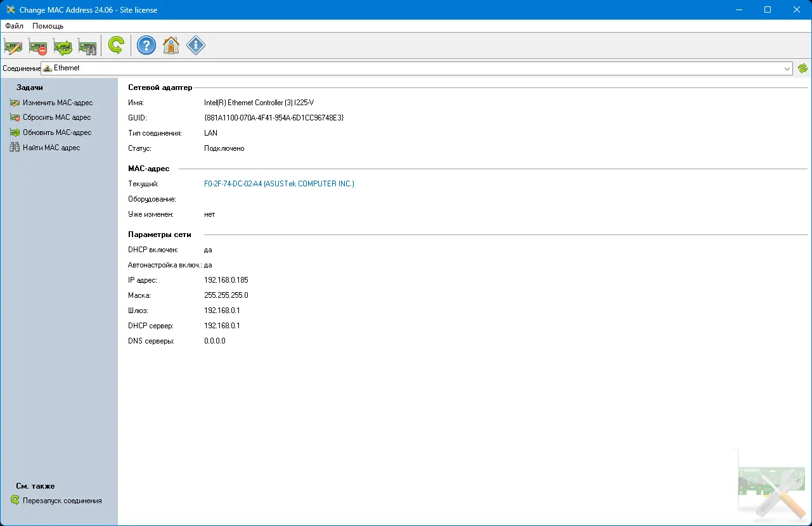Select the Change MAC address toolbar icon
This screenshot has width=812, height=526.
[x=13, y=46]
